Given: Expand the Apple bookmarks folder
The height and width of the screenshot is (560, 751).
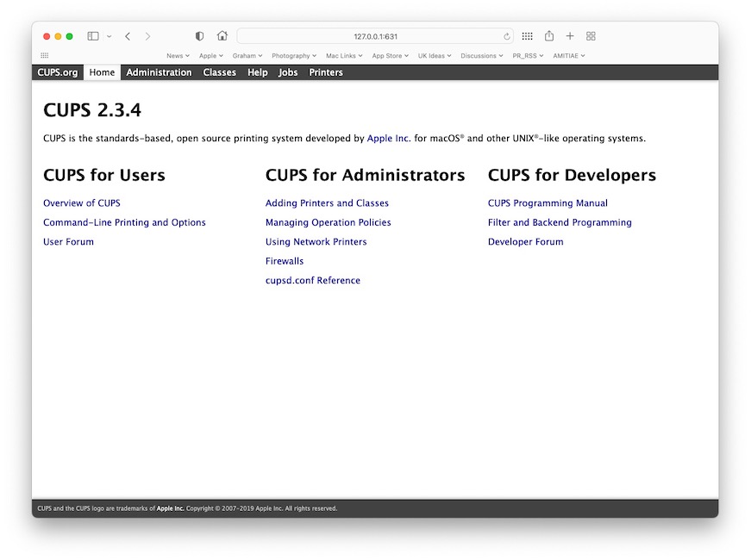Looking at the screenshot, I should [x=211, y=56].
